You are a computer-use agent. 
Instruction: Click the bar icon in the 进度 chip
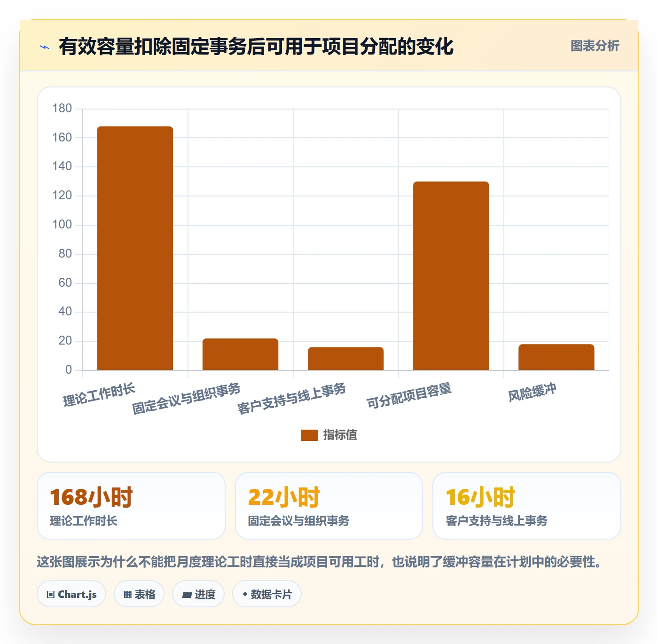tap(187, 595)
